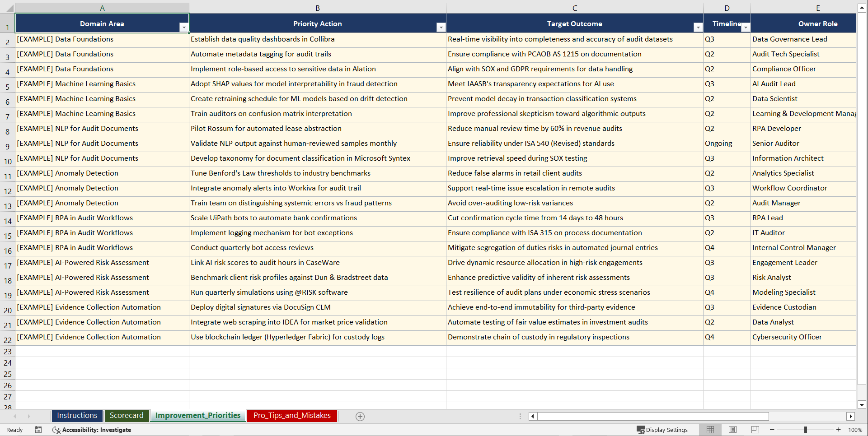The height and width of the screenshot is (436, 868).
Task: Select Normal view in the status bar
Action: (x=710, y=430)
